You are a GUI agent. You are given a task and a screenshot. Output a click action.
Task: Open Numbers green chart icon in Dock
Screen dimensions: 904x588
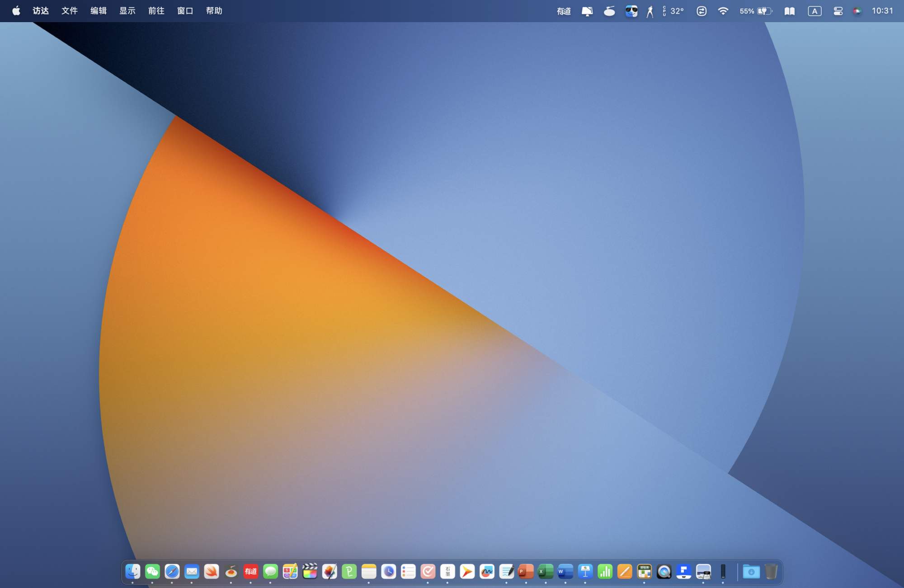[605, 572]
